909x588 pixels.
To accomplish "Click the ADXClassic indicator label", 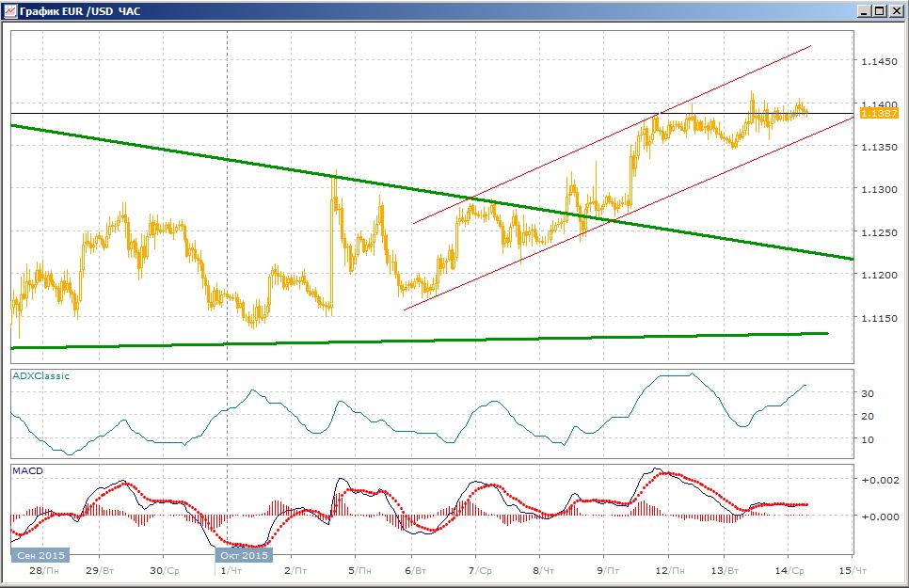I will tap(41, 375).
